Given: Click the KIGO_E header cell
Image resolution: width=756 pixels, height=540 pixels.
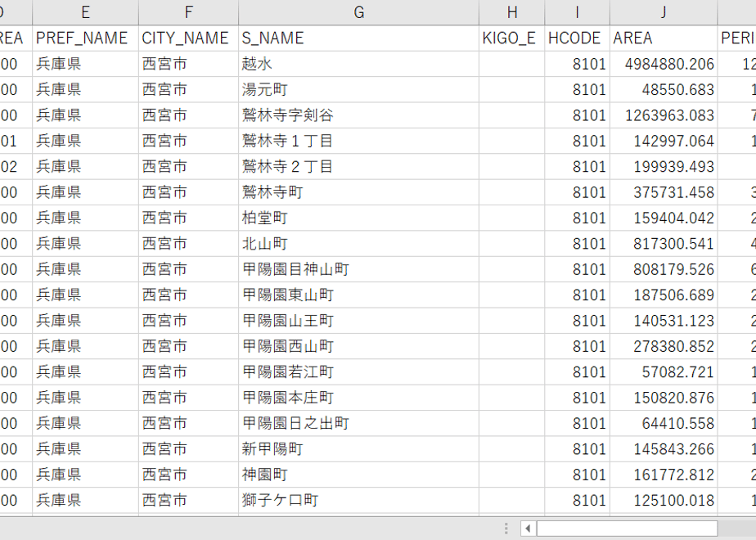Looking at the screenshot, I should [512, 38].
